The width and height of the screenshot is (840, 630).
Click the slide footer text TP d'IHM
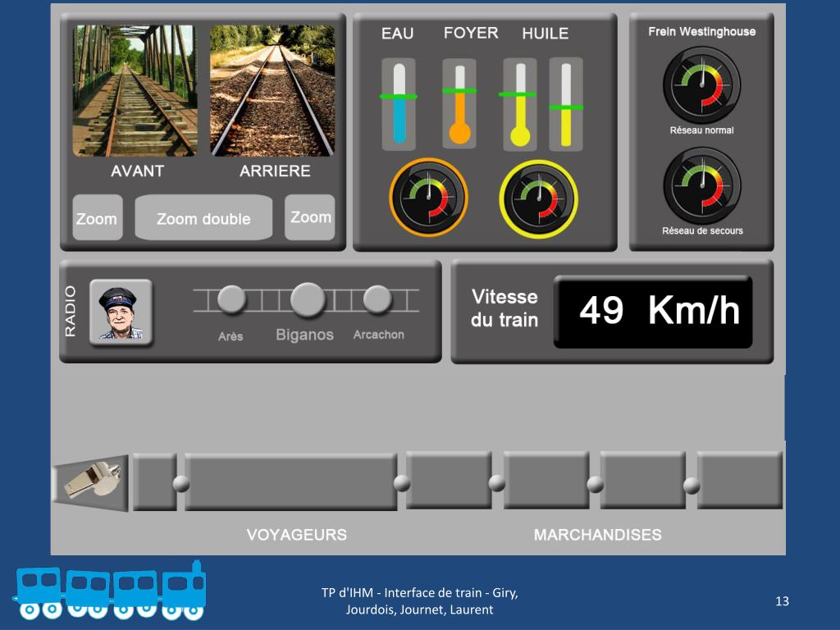point(420,601)
